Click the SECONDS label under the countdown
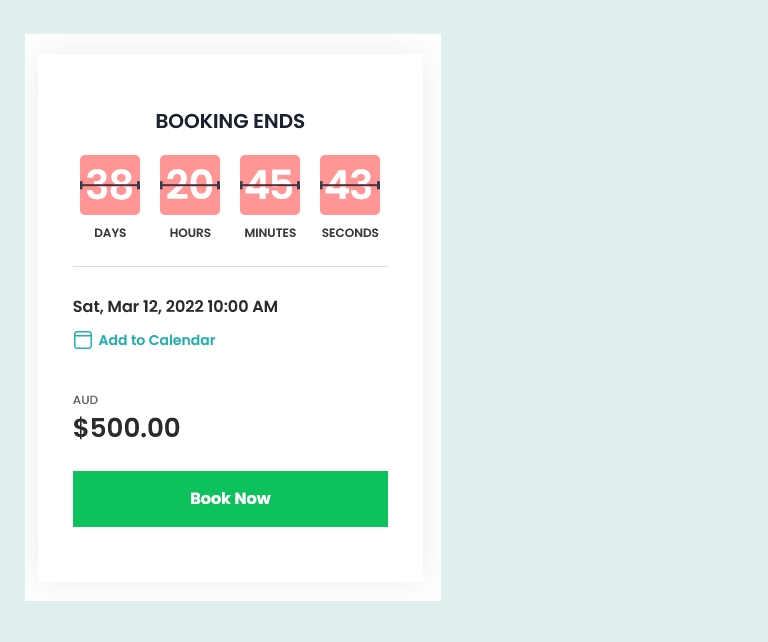The image size is (768, 642). (x=350, y=233)
